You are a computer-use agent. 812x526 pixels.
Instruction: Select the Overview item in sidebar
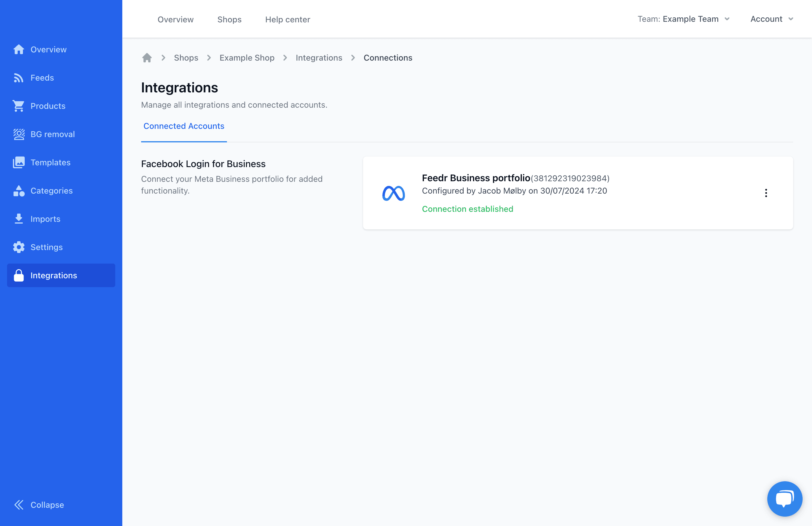point(19,49)
